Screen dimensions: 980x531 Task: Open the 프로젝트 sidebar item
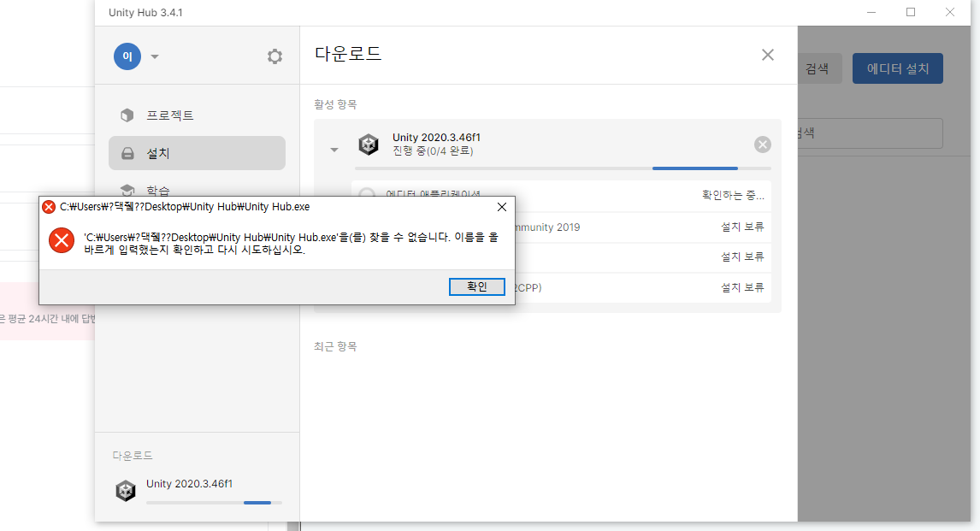(197, 115)
